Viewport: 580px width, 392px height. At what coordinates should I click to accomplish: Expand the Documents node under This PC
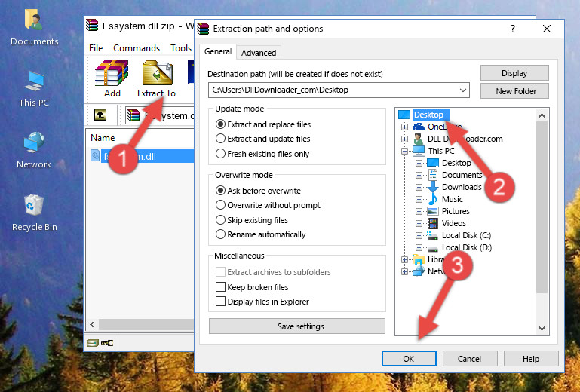[x=419, y=175]
